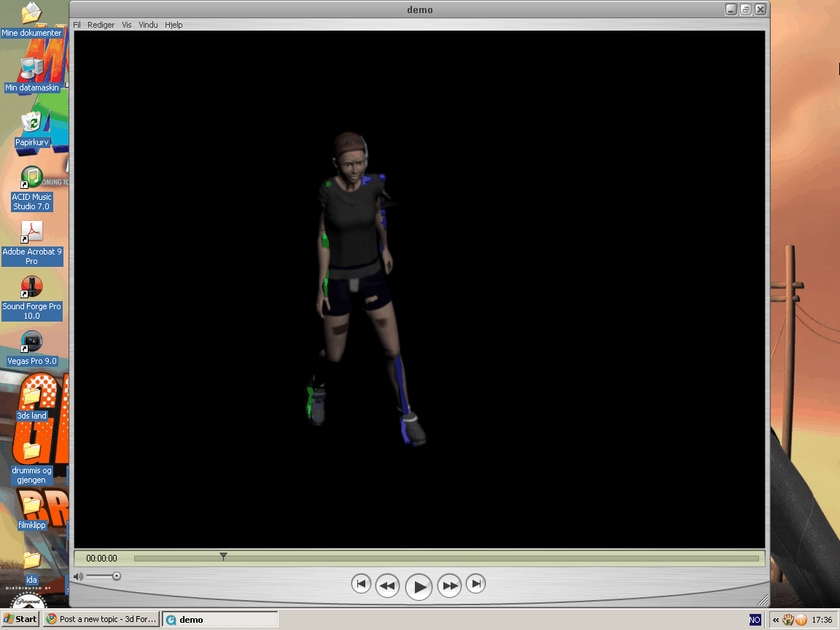
Task: Click the fast forward button
Action: [450, 586]
